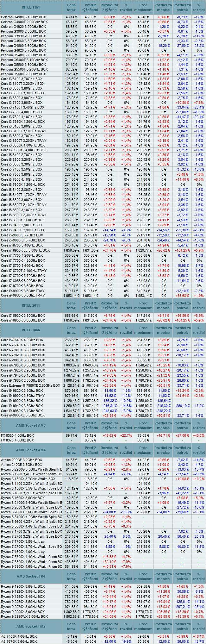Click Core i9-9980K 3,0GHz TRAY name

coord(23,295)
